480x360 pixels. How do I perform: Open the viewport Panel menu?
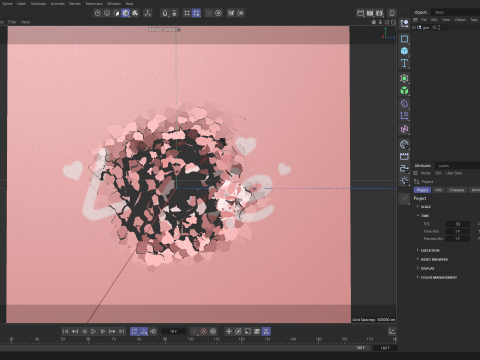pyautogui.click(x=25, y=22)
